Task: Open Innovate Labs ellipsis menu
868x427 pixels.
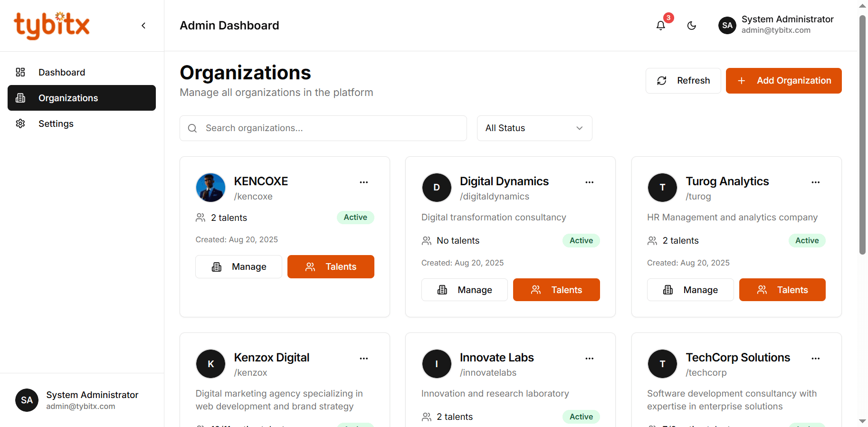Action: 590,359
